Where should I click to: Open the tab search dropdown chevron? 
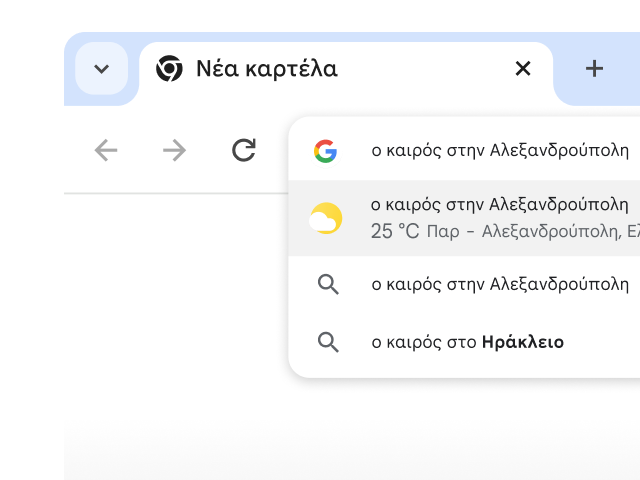101,69
